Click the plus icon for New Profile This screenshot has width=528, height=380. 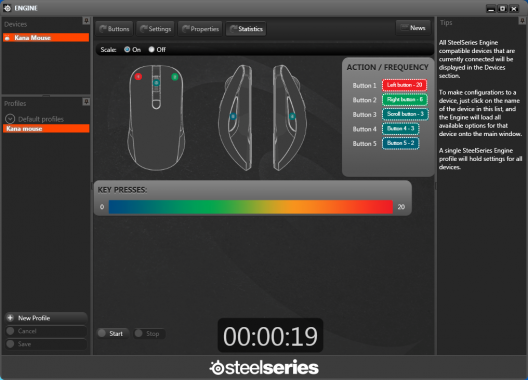[10, 318]
